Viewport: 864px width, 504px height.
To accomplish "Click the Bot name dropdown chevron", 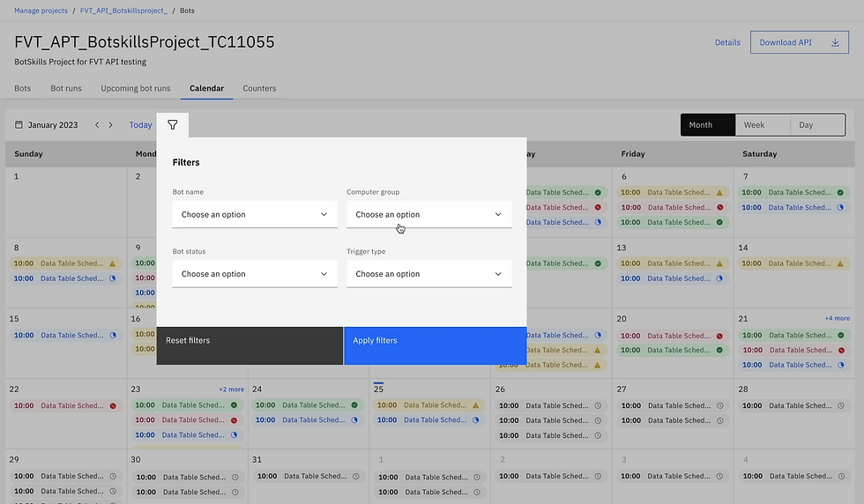I will tap(324, 214).
